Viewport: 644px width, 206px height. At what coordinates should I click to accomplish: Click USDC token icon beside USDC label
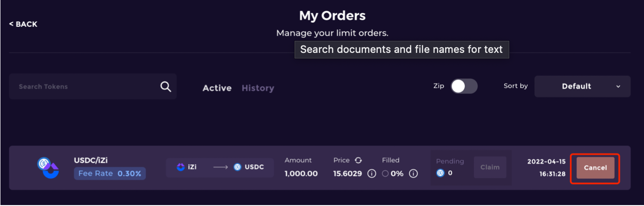click(237, 167)
